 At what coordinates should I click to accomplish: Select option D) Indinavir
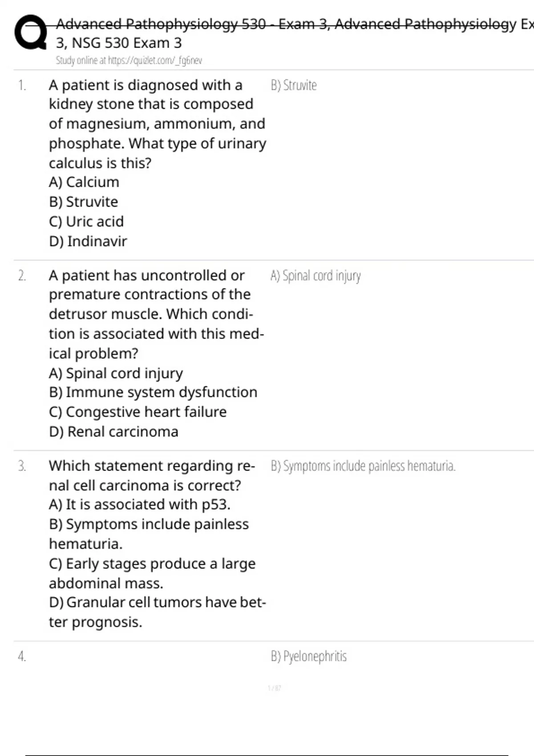coord(88,241)
